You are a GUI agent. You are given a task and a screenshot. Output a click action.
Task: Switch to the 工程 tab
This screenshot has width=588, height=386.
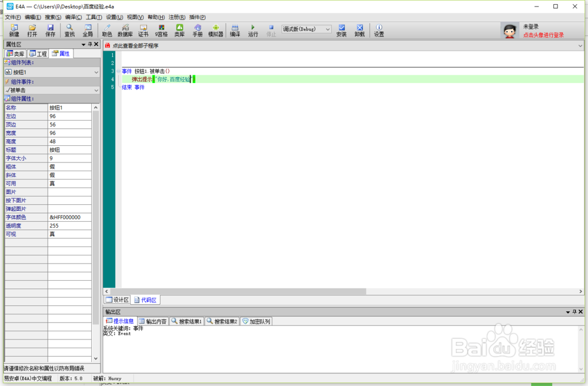[38, 54]
